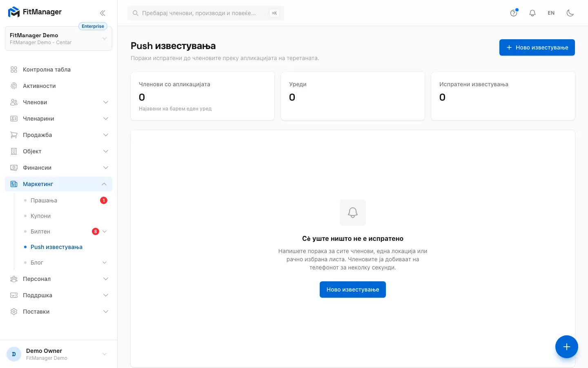Click the Членови people icon

(14, 102)
